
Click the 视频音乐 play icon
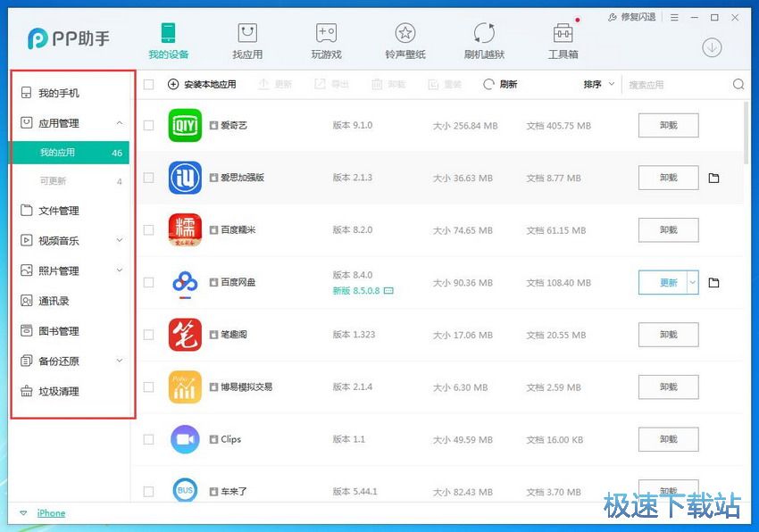click(26, 240)
